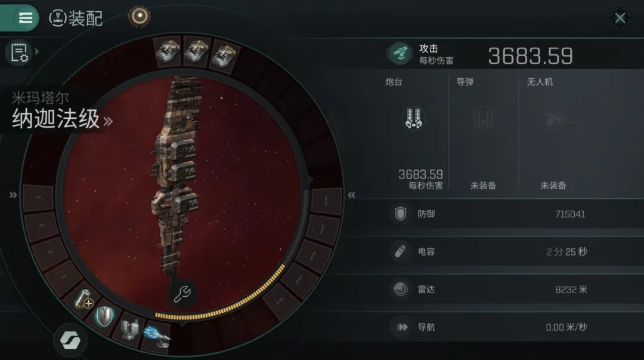Select the blue glowing turret module
Screen dimensions: 644x360
point(157,337)
